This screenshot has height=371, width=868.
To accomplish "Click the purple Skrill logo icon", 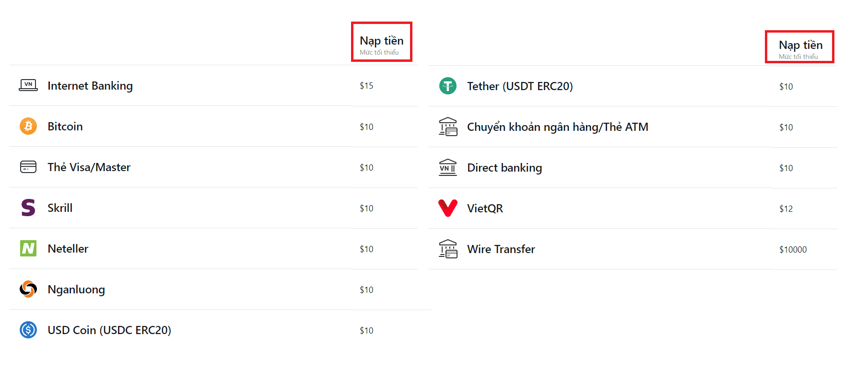I will coord(28,208).
